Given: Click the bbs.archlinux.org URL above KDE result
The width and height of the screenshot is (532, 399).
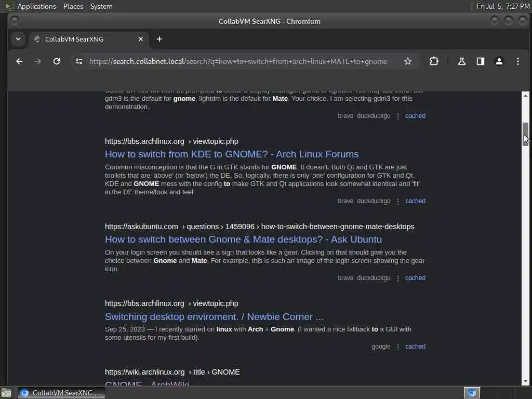Looking at the screenshot, I should point(171,141).
